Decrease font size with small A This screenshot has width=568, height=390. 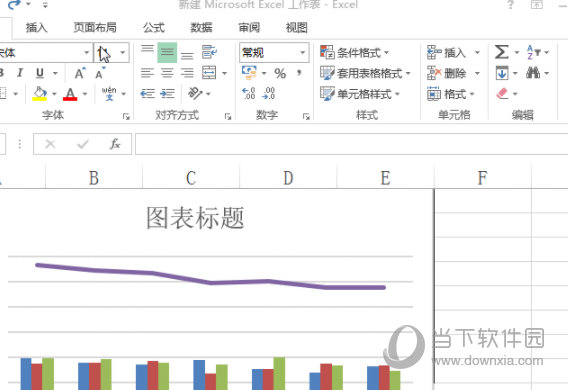(x=100, y=73)
